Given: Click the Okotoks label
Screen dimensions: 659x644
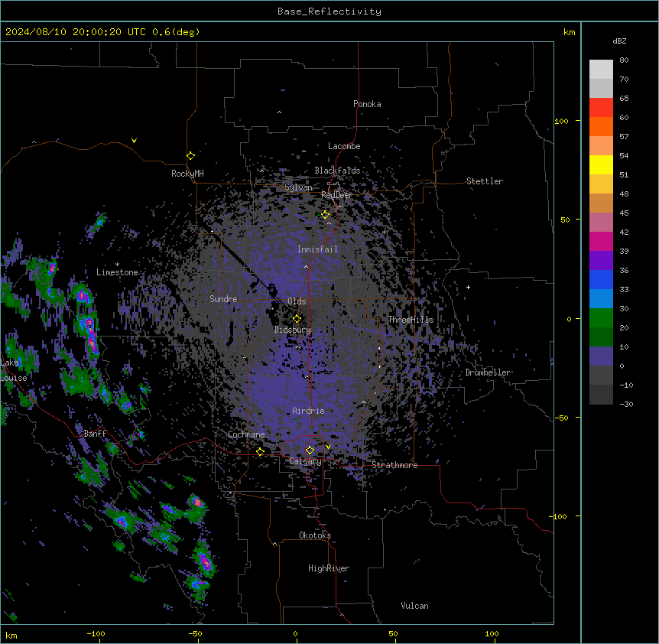Looking at the screenshot, I should point(315,535).
